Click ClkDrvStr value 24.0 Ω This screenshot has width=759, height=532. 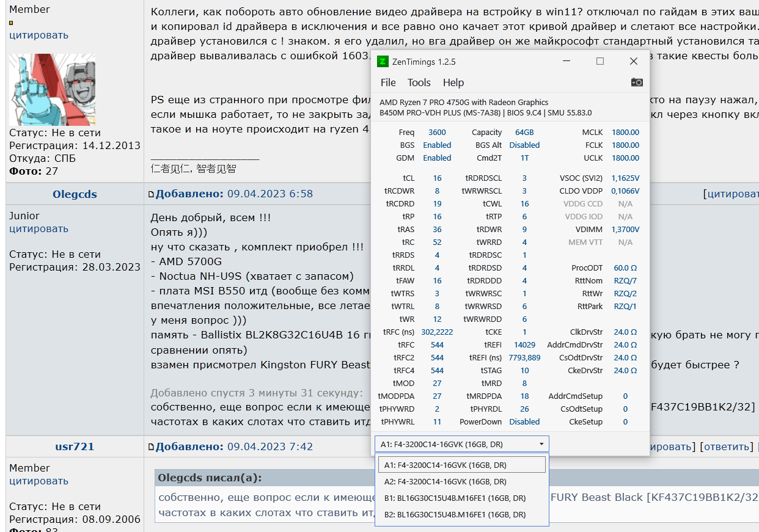point(625,332)
